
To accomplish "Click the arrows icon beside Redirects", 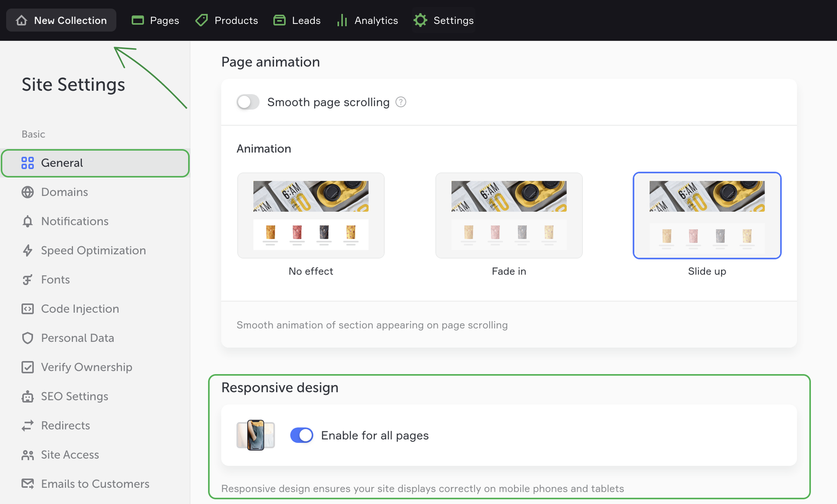I will pos(27,426).
